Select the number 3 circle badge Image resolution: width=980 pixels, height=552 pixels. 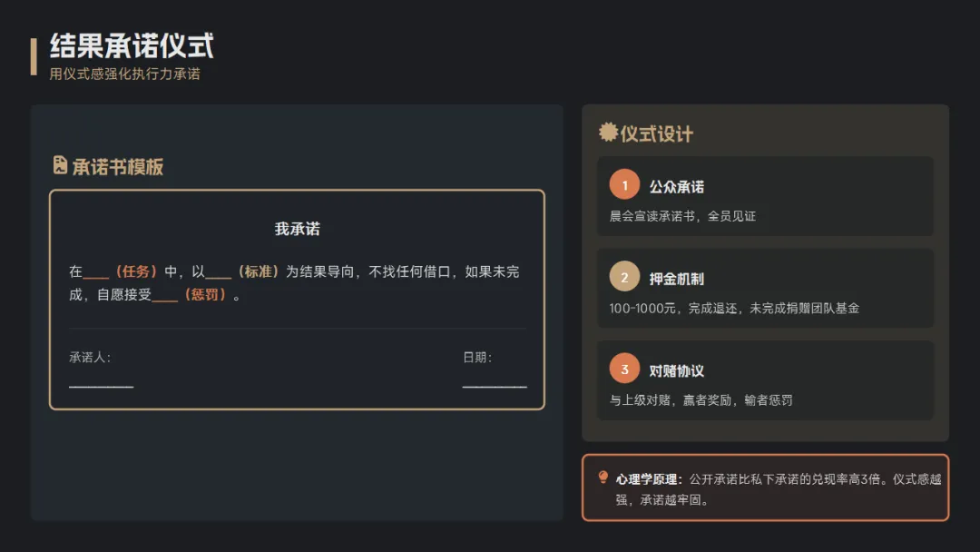(x=624, y=369)
